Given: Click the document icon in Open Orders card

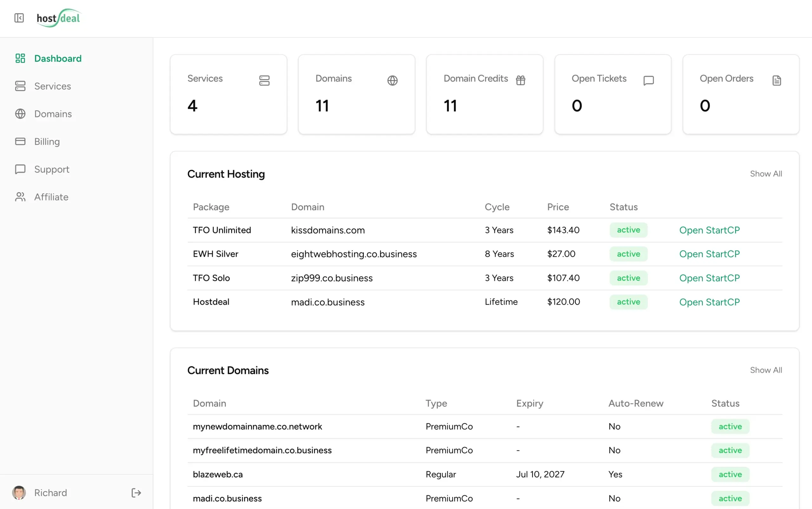Looking at the screenshot, I should (x=776, y=81).
